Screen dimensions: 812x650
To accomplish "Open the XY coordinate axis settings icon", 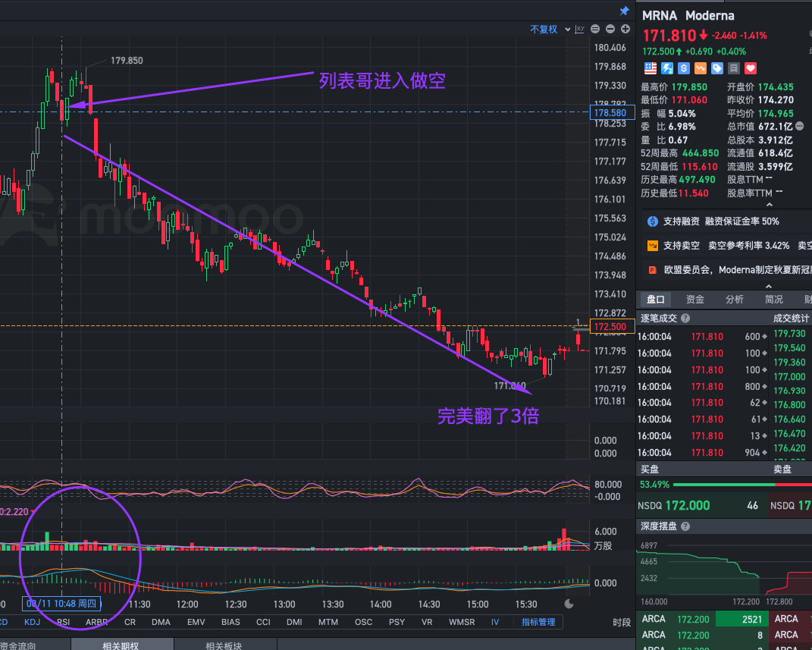I will 579,29.
